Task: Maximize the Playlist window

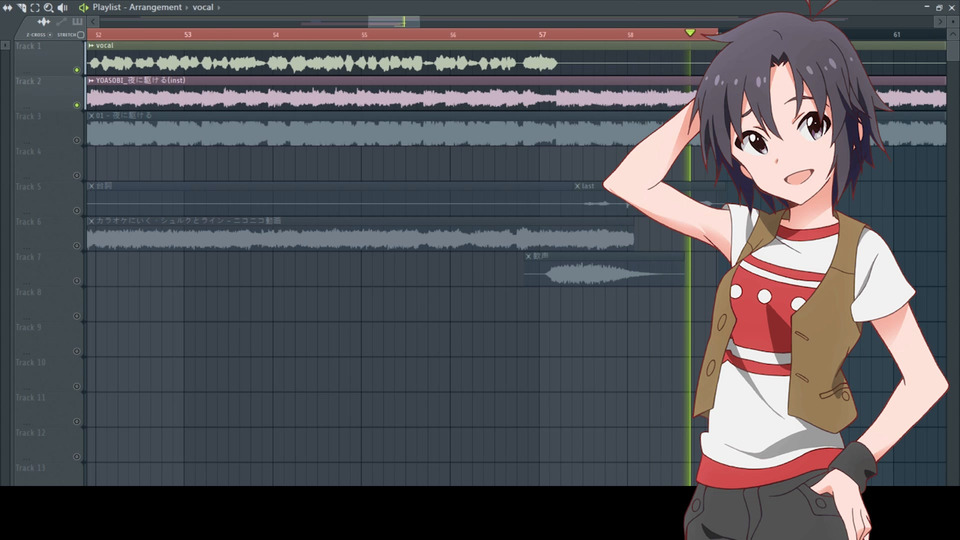Action: 939,7
